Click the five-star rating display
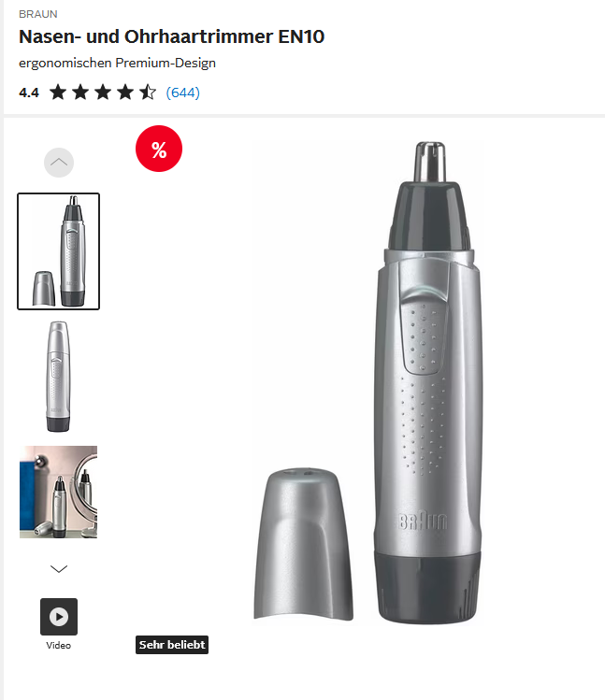Viewport: 605px width, 700px height. pyautogui.click(x=103, y=93)
